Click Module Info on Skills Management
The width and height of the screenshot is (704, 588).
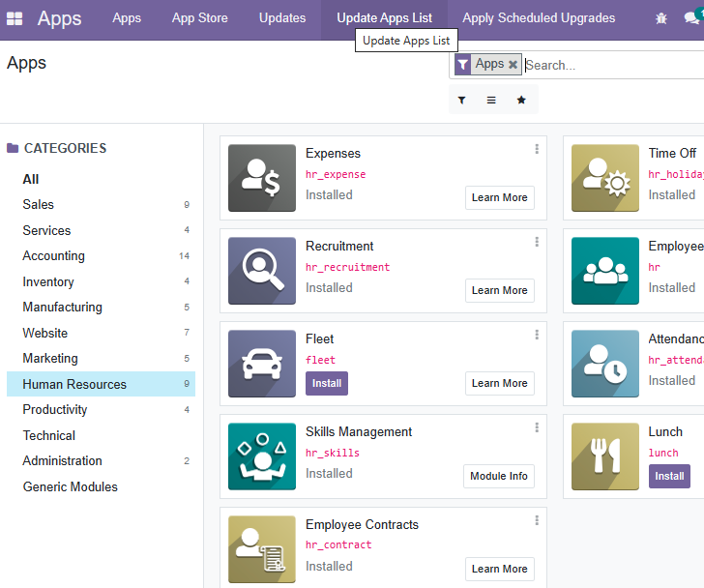click(x=499, y=476)
